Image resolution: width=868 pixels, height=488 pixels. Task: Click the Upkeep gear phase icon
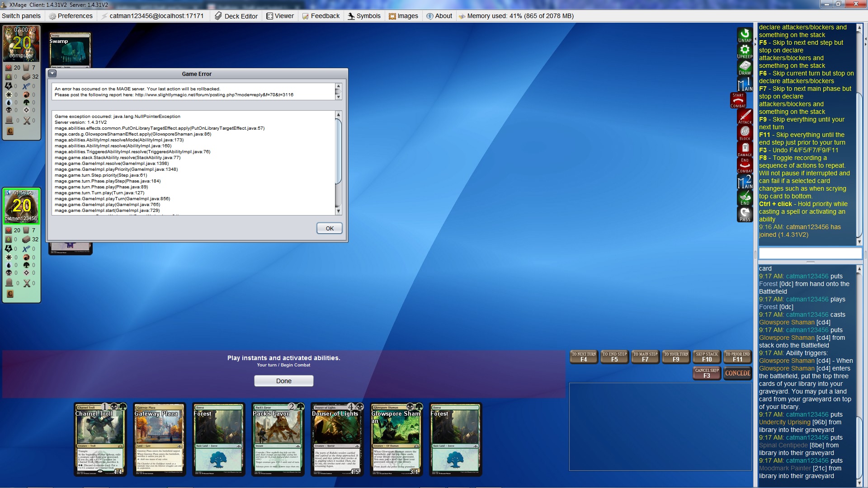tap(745, 52)
